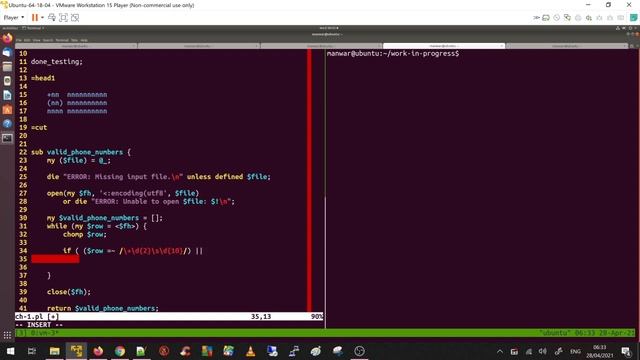Screen dimensions: 640x360
Task: Open the terminal Edit menu
Action: (x=27, y=40)
